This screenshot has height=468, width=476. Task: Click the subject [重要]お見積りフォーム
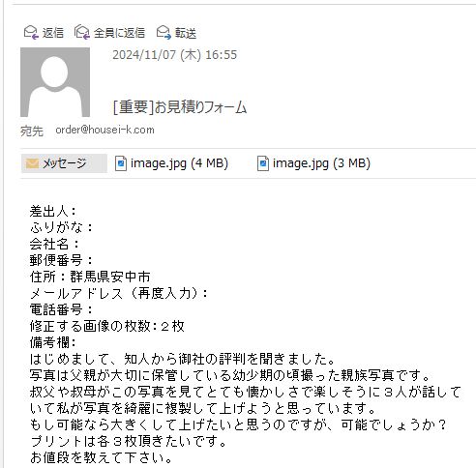coord(180,107)
